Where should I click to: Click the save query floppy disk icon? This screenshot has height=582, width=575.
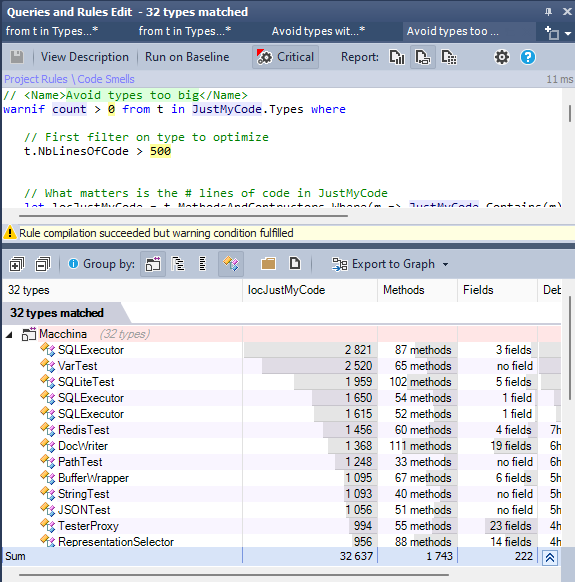pos(17,57)
